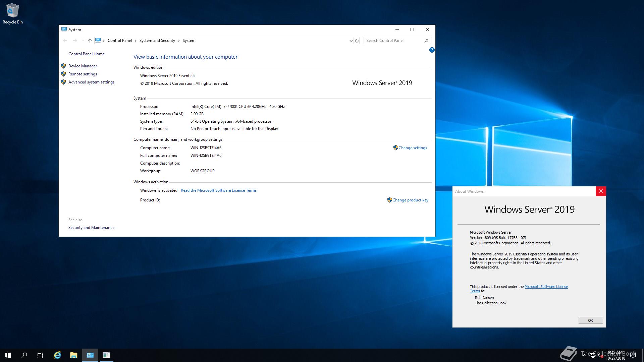Click 'Windows is activated' status text

[x=159, y=190]
